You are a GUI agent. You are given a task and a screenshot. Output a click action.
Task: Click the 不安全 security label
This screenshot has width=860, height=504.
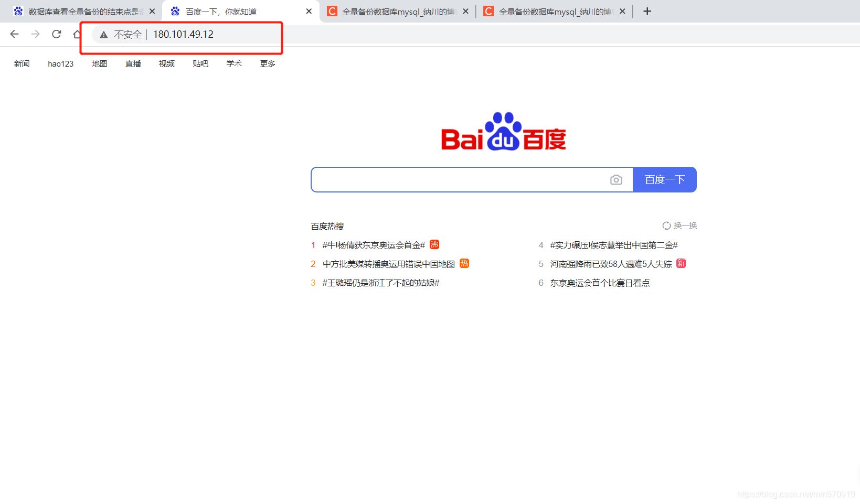coord(128,35)
